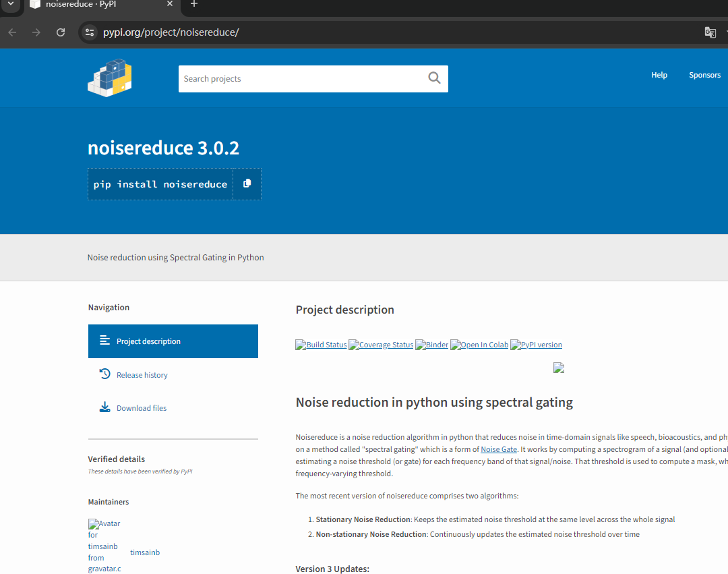
Task: Open the PyPI version badge link
Action: point(537,345)
